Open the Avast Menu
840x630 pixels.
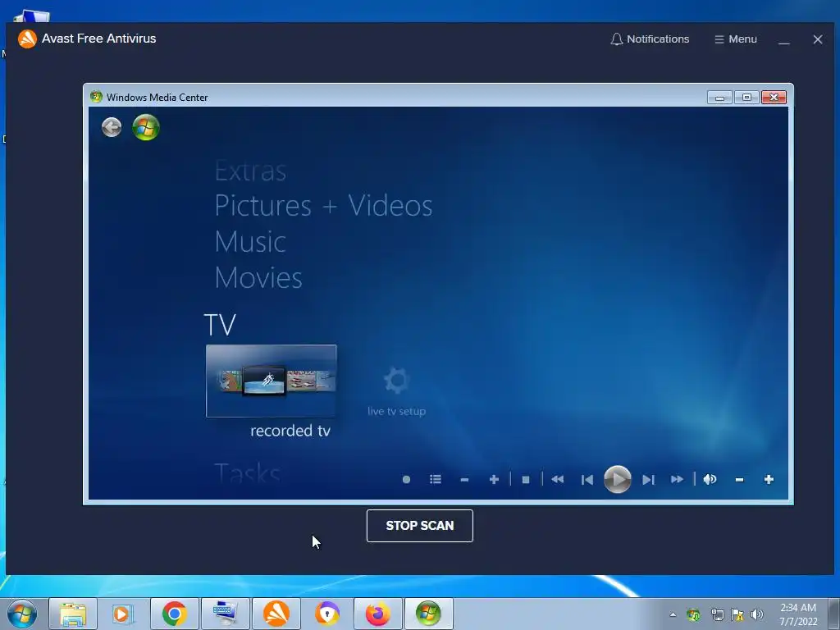pos(736,39)
